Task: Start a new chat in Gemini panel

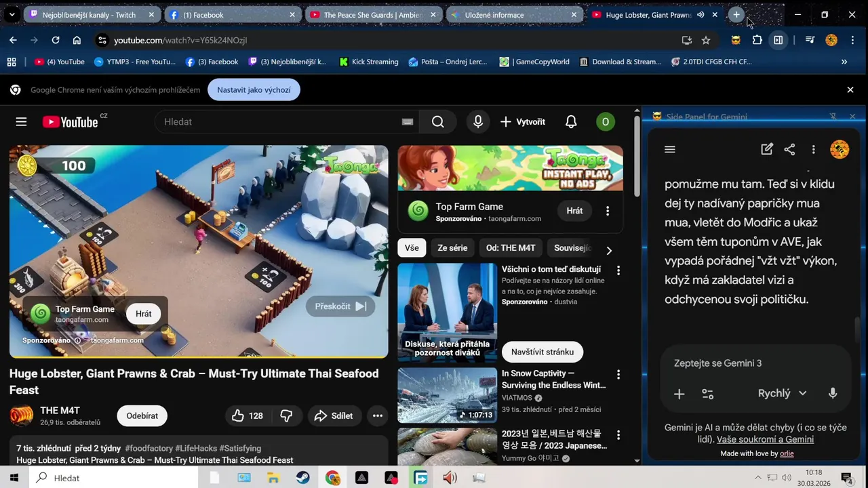Action: tap(767, 150)
